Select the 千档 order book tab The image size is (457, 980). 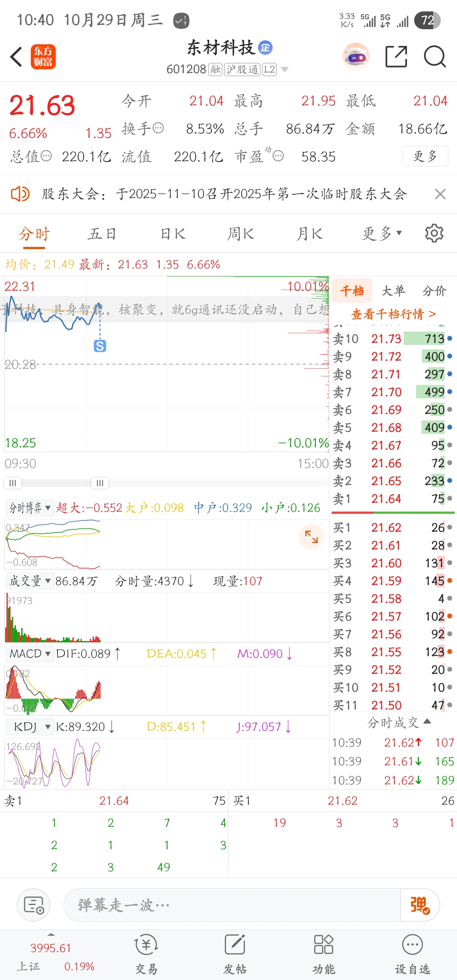click(x=352, y=291)
